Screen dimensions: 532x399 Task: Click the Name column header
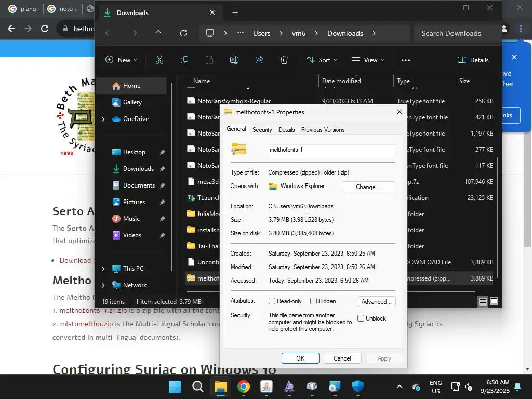coord(202,81)
